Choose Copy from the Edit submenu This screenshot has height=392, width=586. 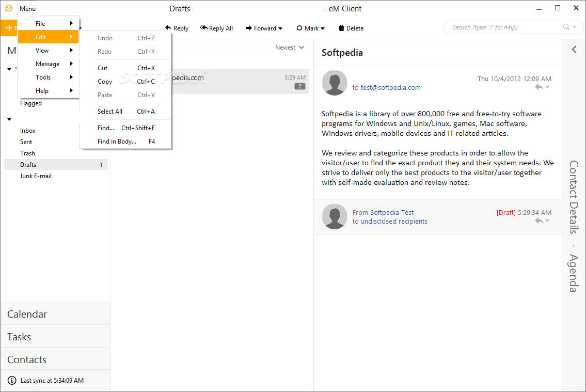pos(126,82)
